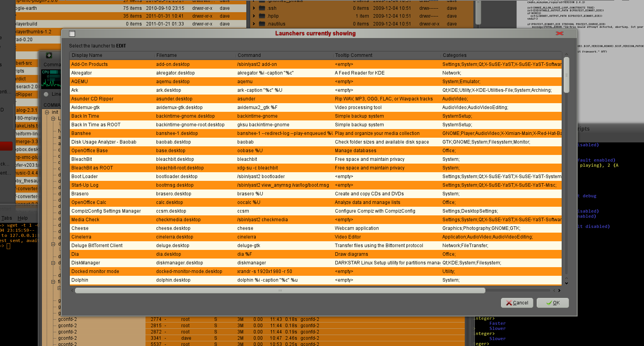Click the .nautilus folder icon in file manager
The width and height of the screenshot is (644, 346).
click(262, 24)
